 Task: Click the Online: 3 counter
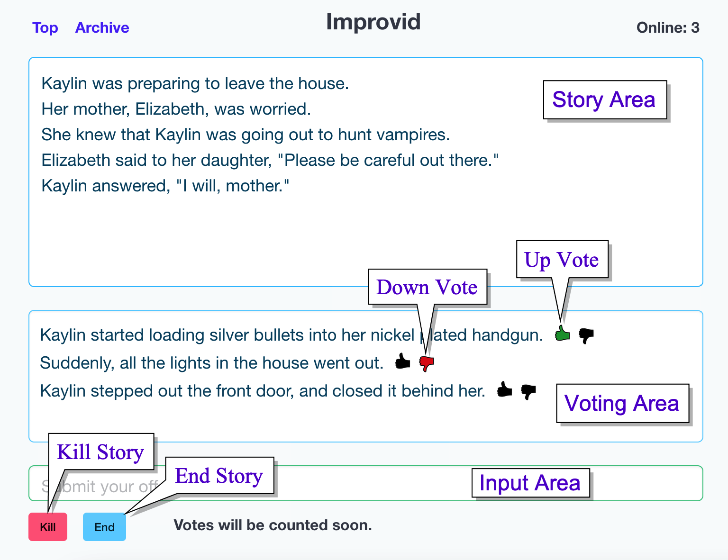[667, 27]
